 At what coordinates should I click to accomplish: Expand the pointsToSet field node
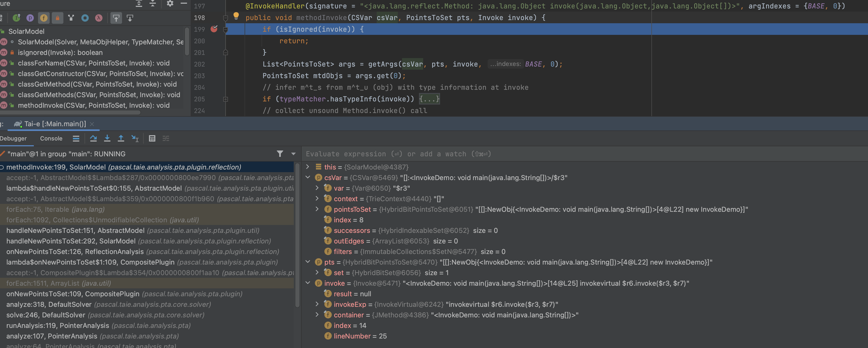tap(317, 209)
